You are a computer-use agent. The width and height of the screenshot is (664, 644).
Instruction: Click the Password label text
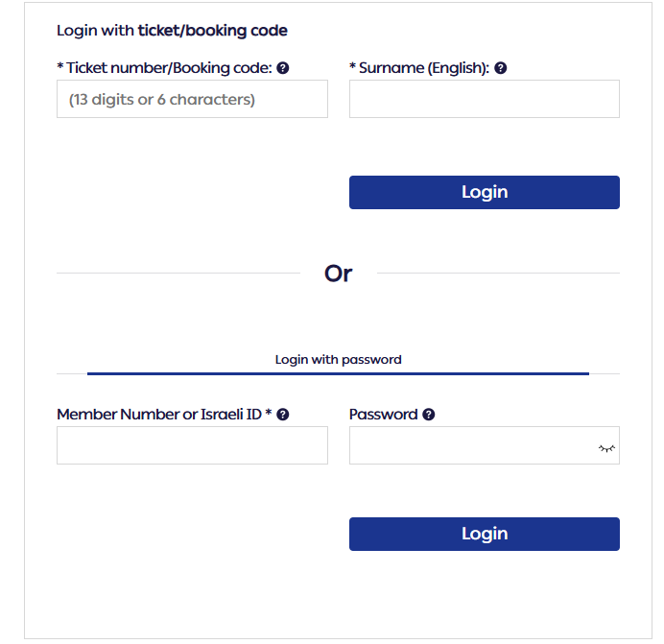pos(383,415)
